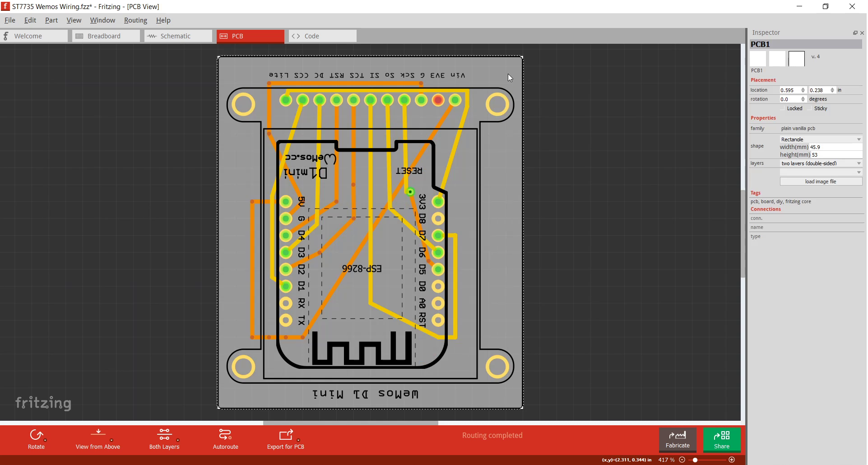868x465 pixels.
Task: Click the Fabricate button
Action: coord(678,439)
